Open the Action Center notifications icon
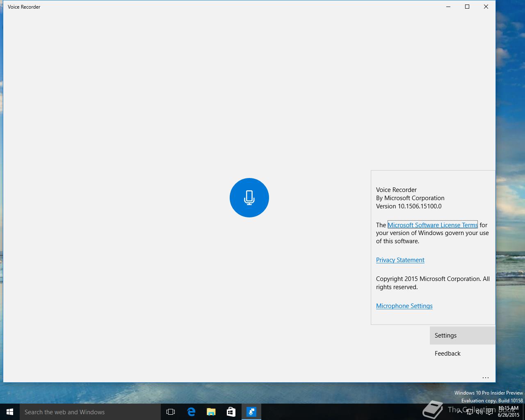 point(489,412)
